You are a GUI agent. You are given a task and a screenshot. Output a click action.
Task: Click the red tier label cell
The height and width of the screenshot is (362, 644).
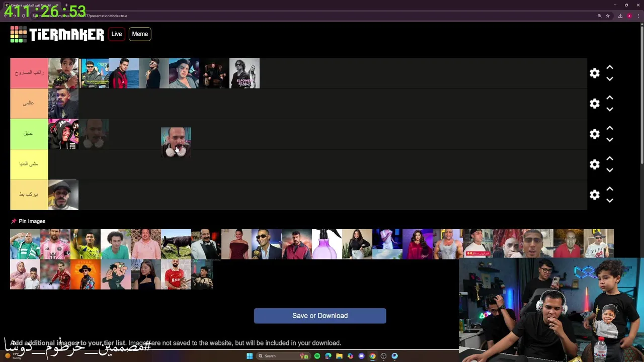tap(29, 73)
